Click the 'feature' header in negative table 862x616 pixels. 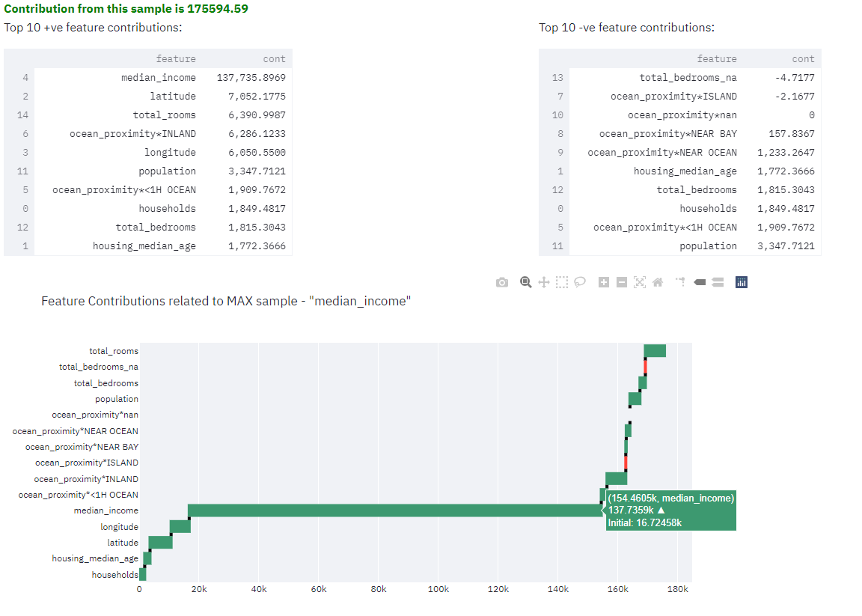click(716, 59)
